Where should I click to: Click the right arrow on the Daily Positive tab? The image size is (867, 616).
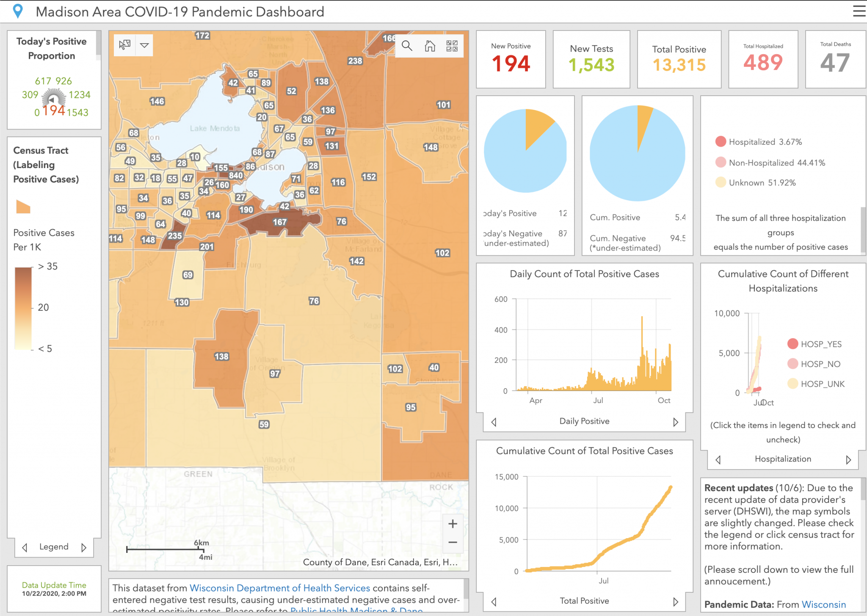(676, 421)
